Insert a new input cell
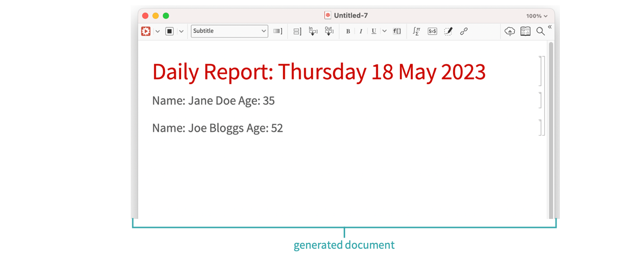 point(313,31)
